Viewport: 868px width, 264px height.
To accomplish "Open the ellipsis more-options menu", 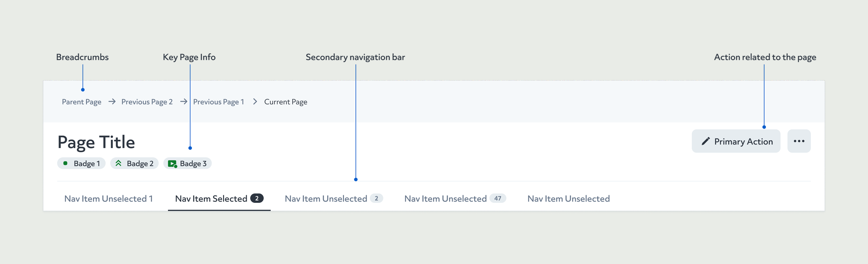I will (x=799, y=141).
